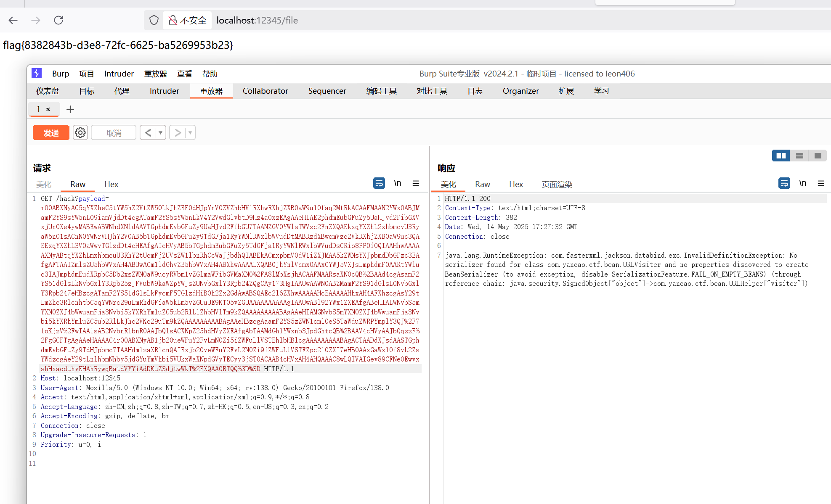Toggle word wrap in response panel
Screen dimensions: 831x504
[784, 183]
